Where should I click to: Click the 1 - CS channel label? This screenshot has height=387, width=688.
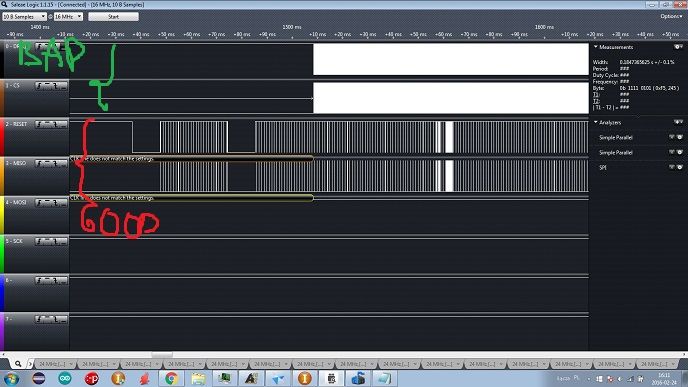click(x=12, y=86)
